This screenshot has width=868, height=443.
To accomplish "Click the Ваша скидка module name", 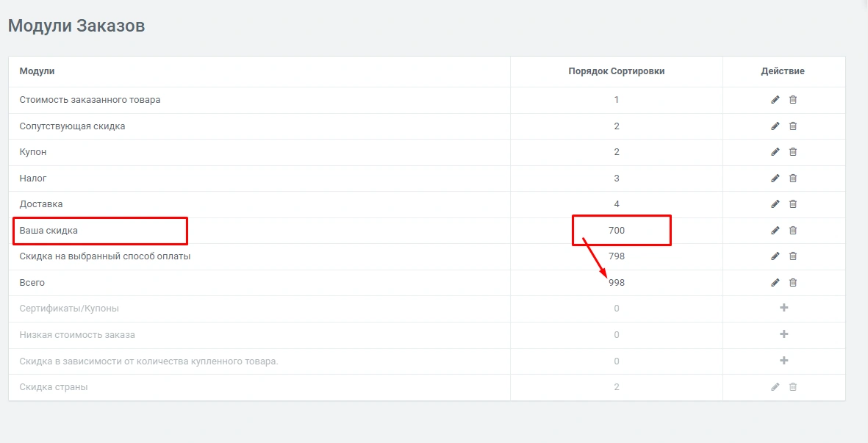I will pyautogui.click(x=49, y=231).
